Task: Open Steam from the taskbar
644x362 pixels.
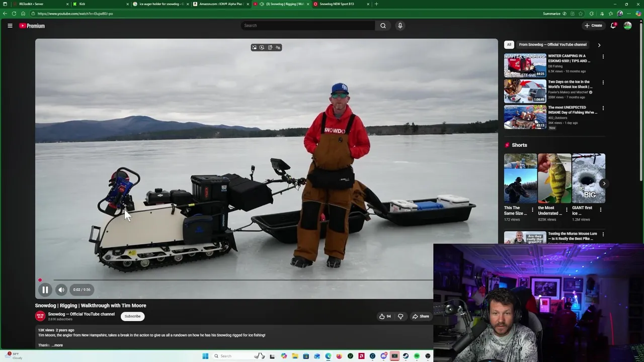Action: (x=406, y=356)
